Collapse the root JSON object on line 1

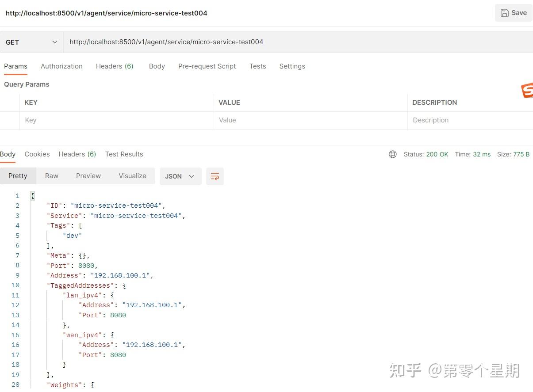(32, 196)
